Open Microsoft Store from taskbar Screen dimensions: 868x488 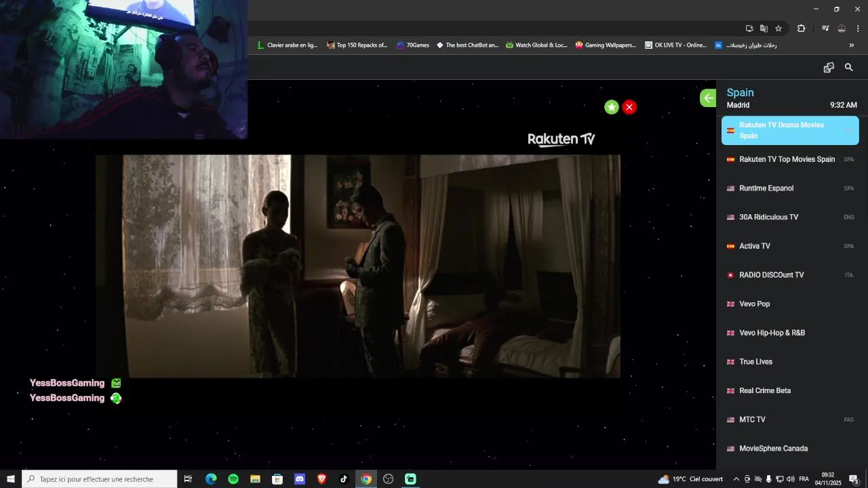point(277,479)
